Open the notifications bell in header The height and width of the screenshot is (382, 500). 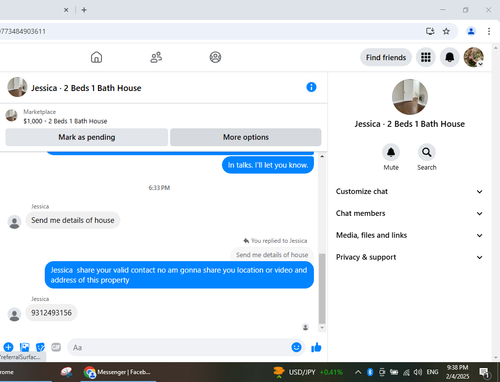(450, 57)
